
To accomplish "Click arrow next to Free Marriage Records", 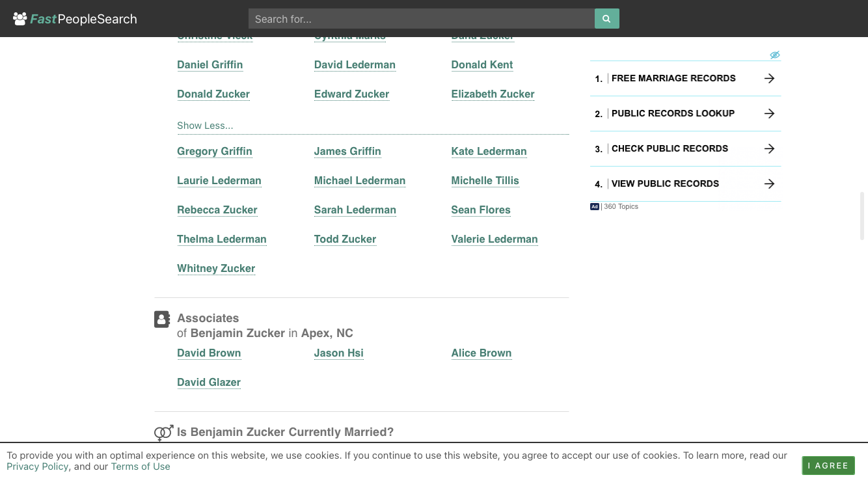I will [769, 78].
